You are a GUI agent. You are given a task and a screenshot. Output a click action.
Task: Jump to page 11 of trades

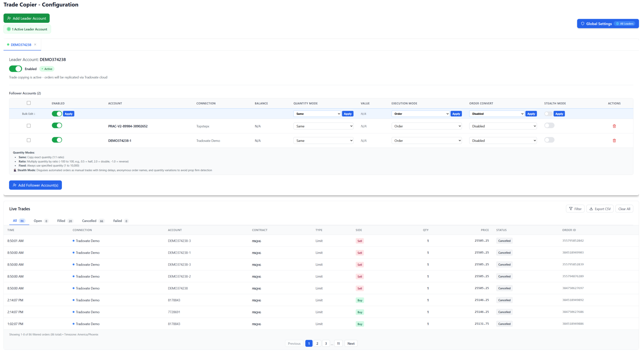(x=338, y=344)
